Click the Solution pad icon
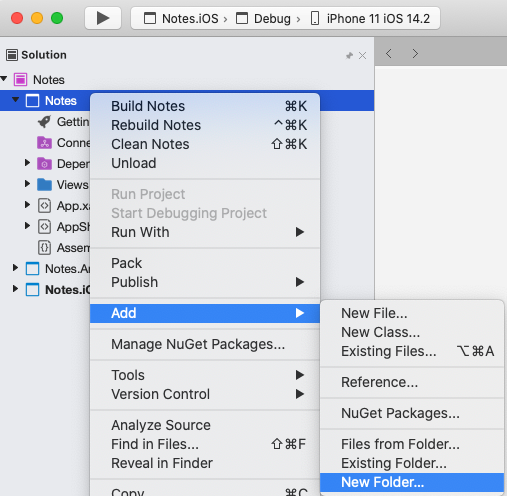The width and height of the screenshot is (507, 496). (12, 55)
